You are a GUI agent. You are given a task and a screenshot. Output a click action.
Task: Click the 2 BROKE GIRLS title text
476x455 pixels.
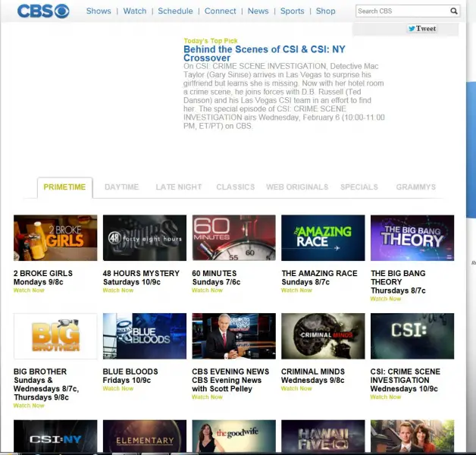(43, 273)
